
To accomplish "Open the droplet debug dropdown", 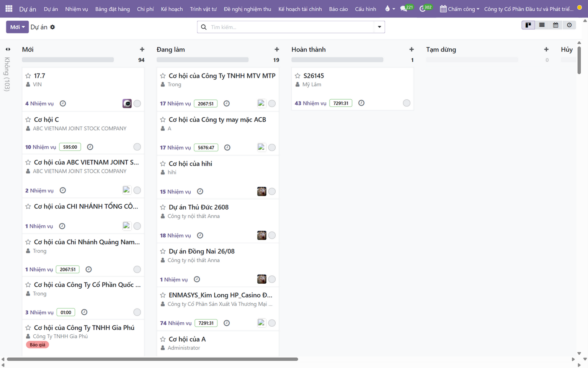I will coord(390,8).
